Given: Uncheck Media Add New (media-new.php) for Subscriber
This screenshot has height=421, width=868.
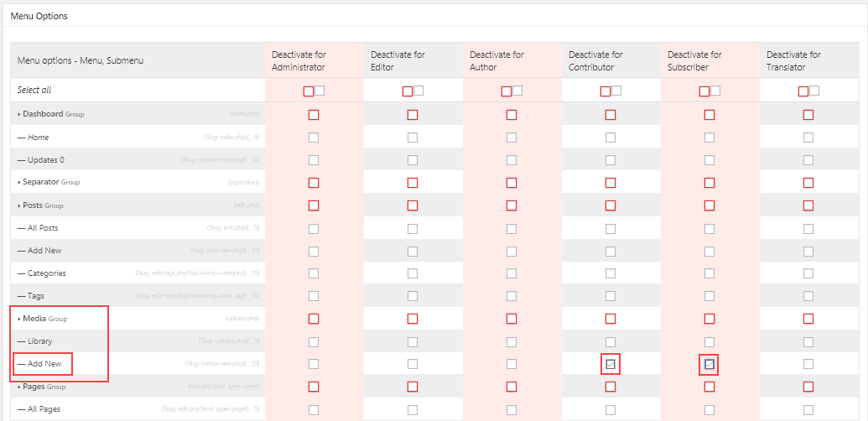Looking at the screenshot, I should 709,365.
